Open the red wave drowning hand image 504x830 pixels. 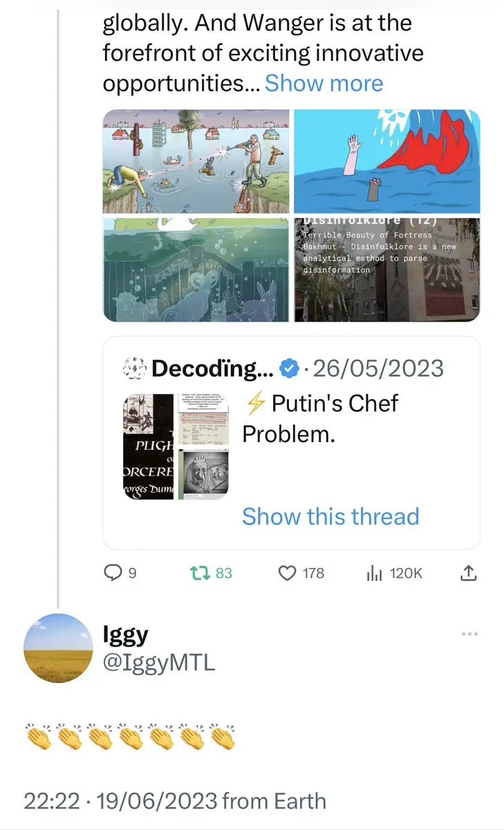click(x=386, y=161)
